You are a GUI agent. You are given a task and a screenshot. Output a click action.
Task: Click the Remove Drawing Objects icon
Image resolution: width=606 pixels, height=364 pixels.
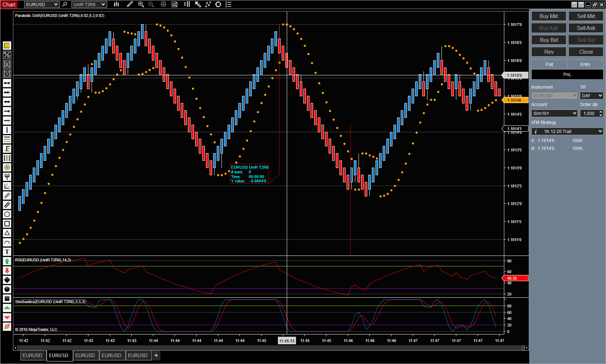(7, 327)
